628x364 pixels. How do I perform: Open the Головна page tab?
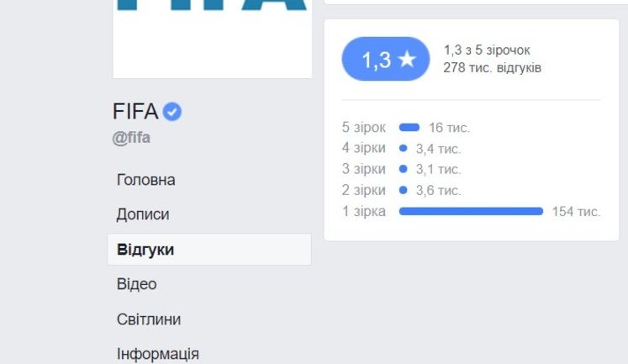146,180
